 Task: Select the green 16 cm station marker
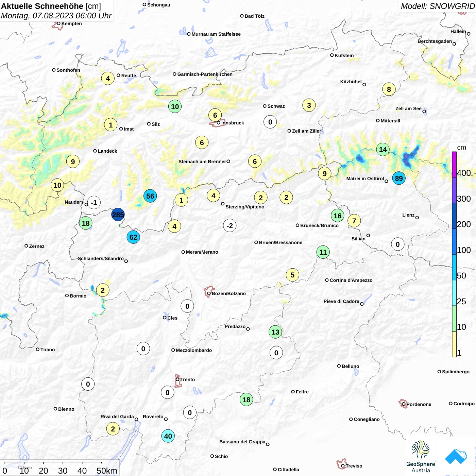click(337, 216)
